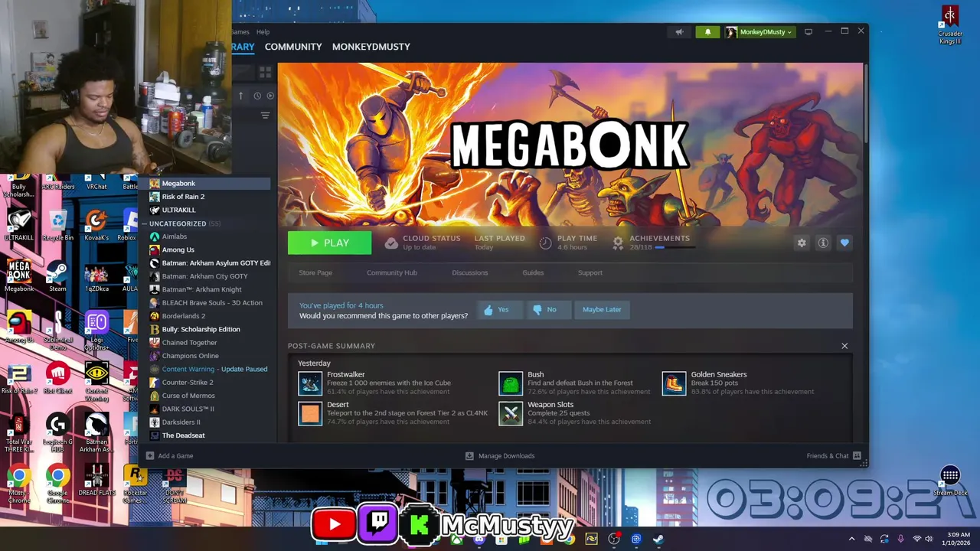Open KovaaK's desktop shortcut
This screenshot has width=980, height=551.
(96, 227)
